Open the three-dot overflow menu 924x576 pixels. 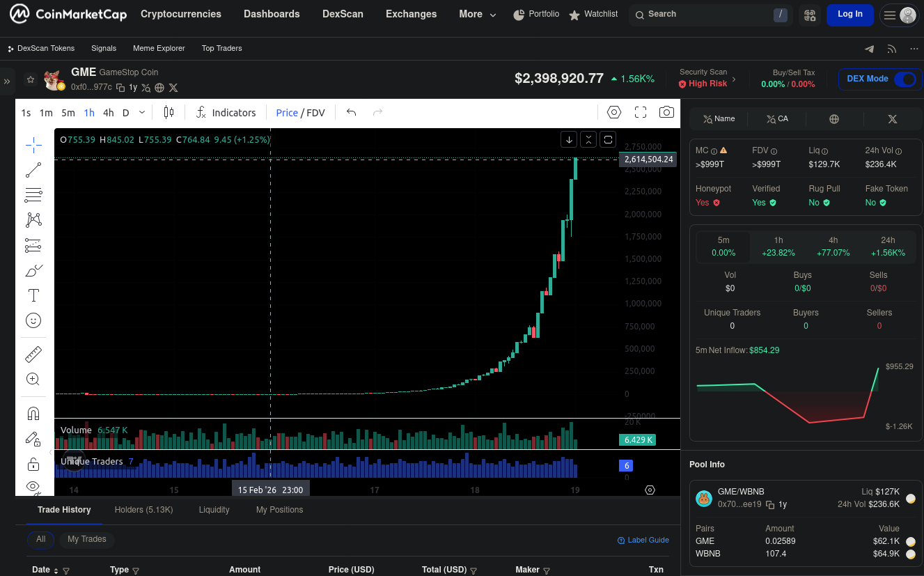pos(914,49)
